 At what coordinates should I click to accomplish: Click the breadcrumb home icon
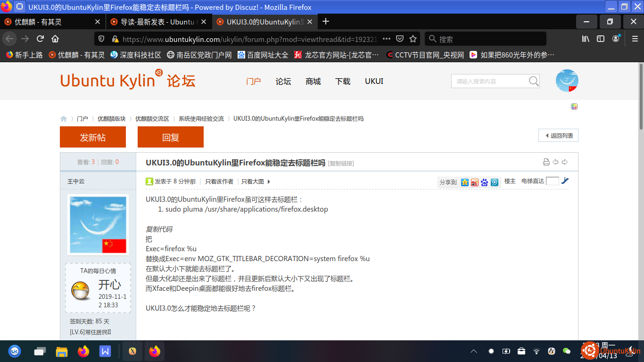(x=64, y=119)
